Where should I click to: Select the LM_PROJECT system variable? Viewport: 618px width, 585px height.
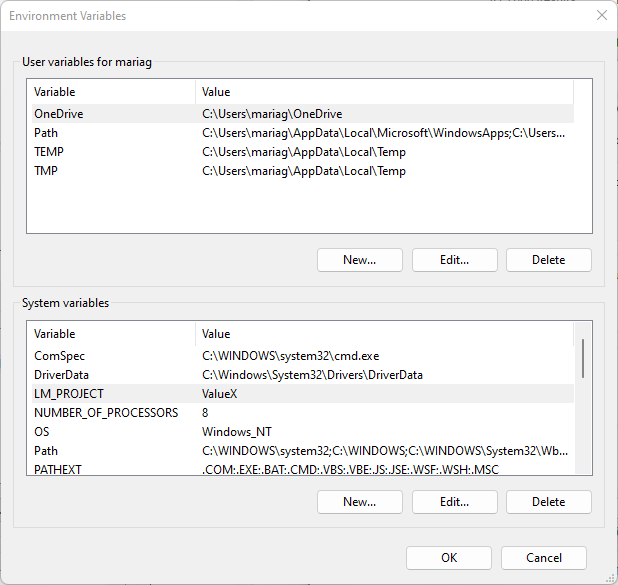pos(68,394)
